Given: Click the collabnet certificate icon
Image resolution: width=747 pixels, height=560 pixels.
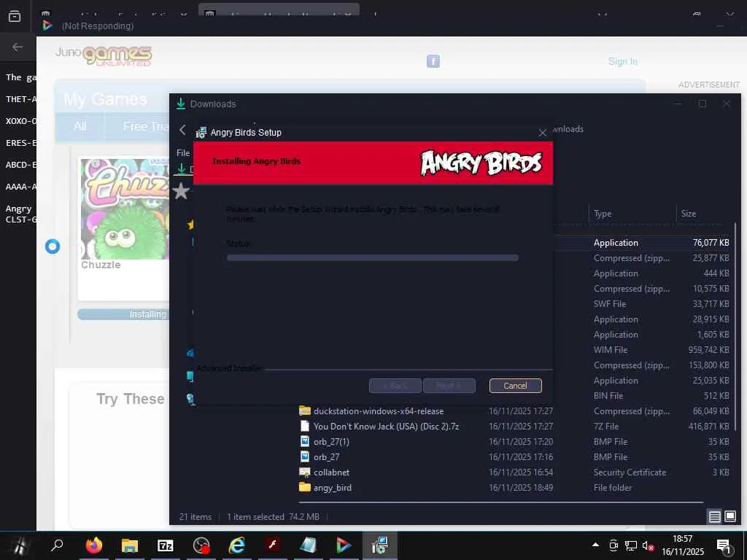Looking at the screenshot, I should [304, 472].
